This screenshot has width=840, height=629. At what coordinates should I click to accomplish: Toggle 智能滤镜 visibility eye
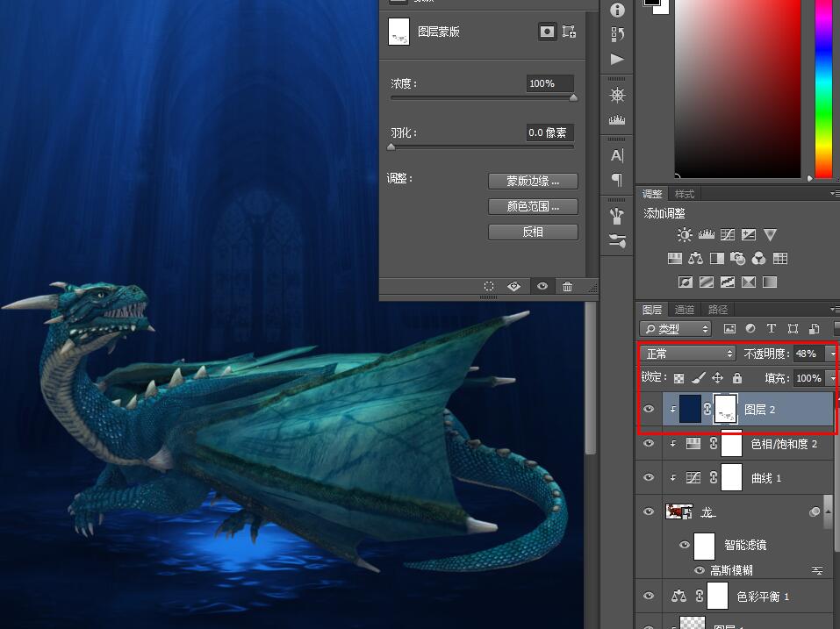(684, 545)
